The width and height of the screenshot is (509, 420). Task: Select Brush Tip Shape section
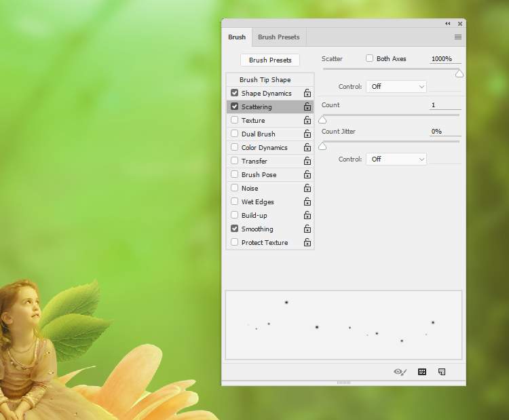click(270, 79)
